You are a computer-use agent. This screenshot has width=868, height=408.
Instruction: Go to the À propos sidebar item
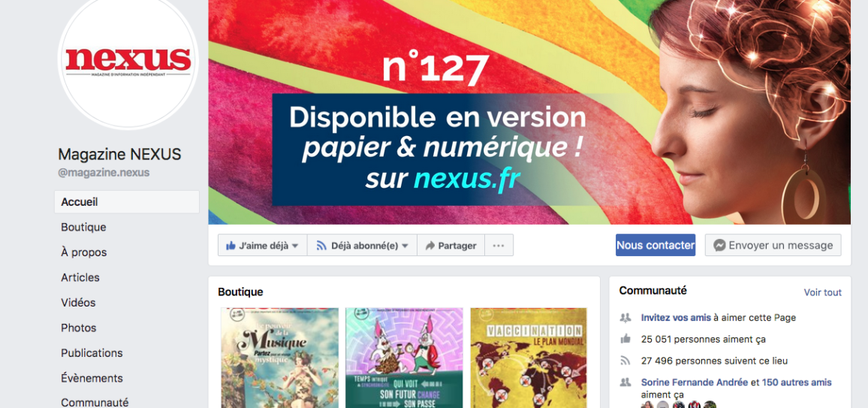83,252
